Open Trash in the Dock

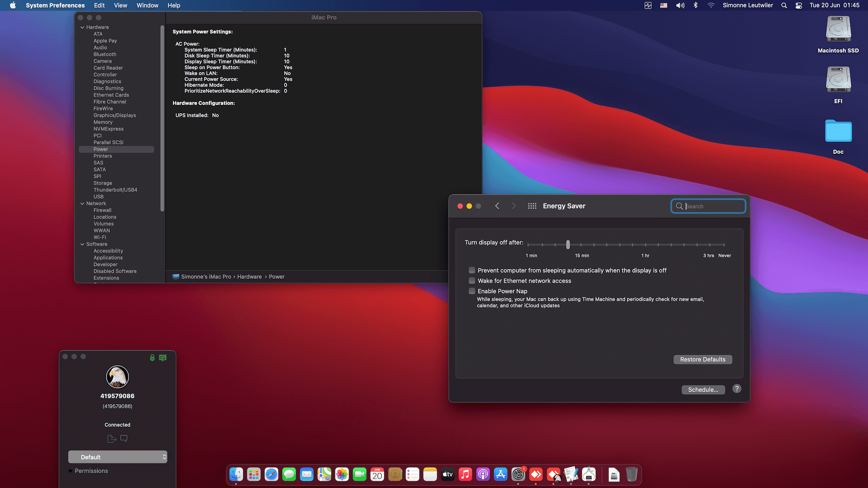(632, 474)
